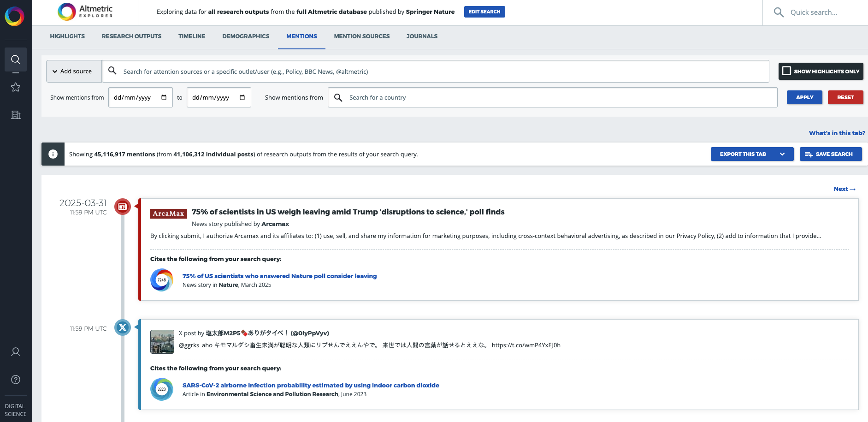868x422 pixels.
Task: Click the Apply button
Action: pyautogui.click(x=804, y=97)
